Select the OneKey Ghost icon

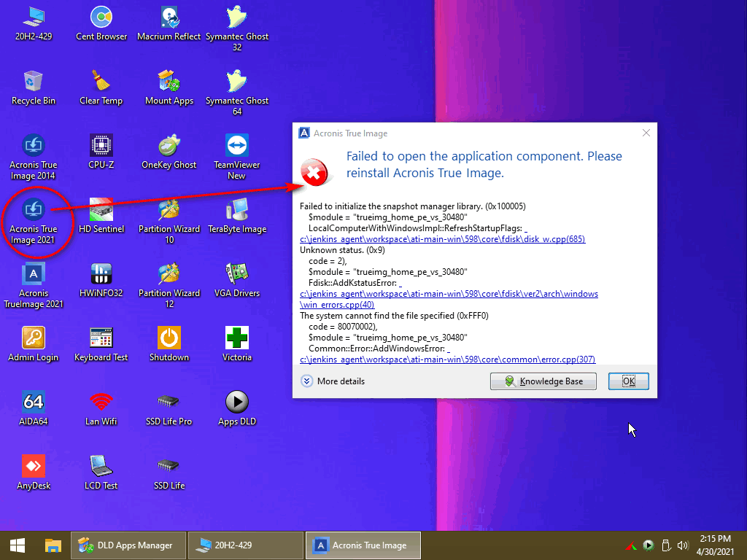(x=169, y=152)
